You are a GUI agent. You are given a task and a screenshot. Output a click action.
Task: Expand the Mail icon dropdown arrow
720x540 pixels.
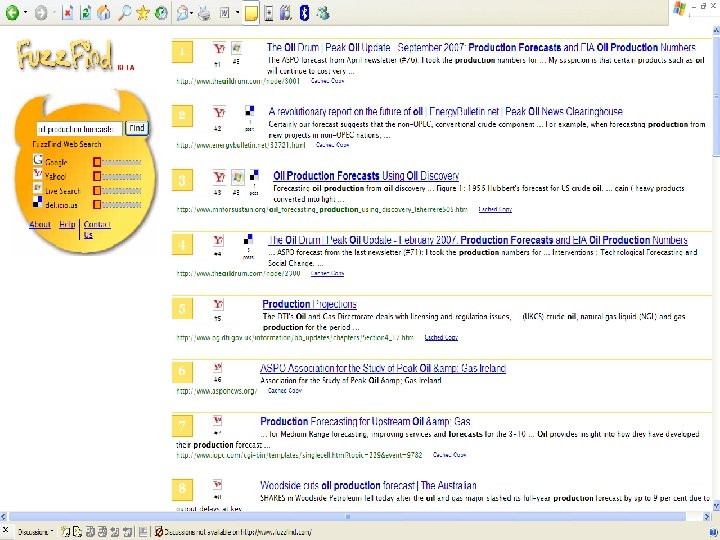tap(191, 13)
